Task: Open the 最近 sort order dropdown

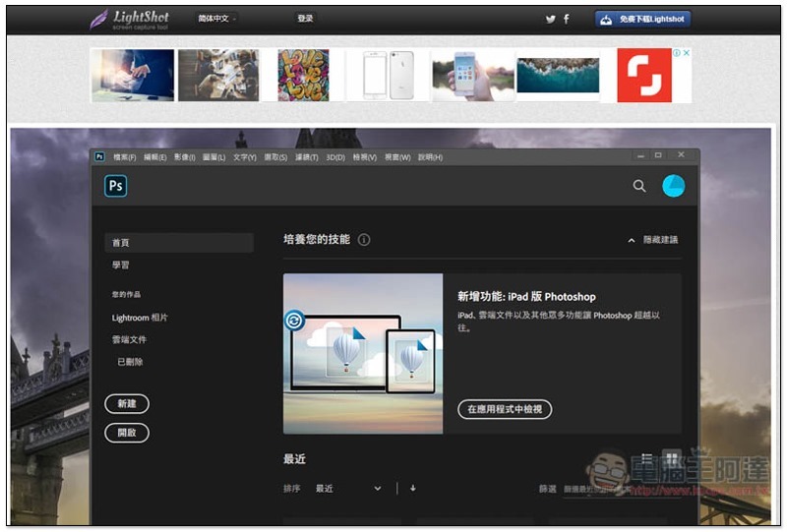Action: [348, 489]
